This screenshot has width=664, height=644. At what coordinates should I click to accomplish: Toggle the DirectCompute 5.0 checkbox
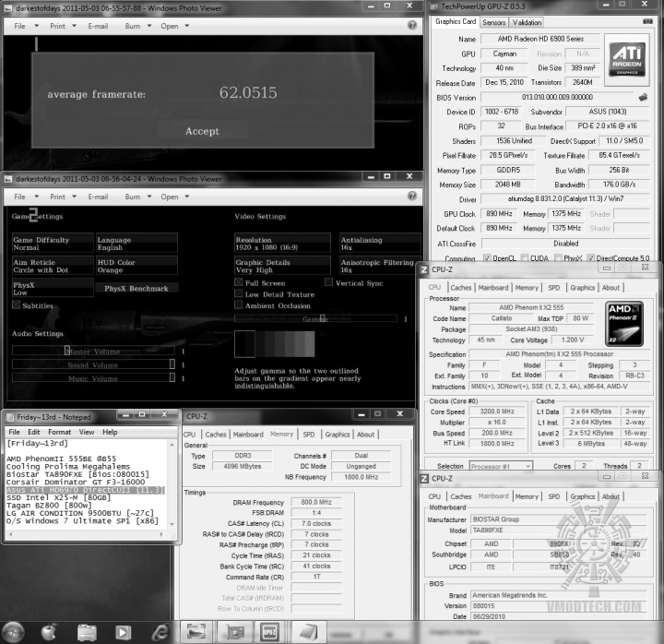click(591, 257)
